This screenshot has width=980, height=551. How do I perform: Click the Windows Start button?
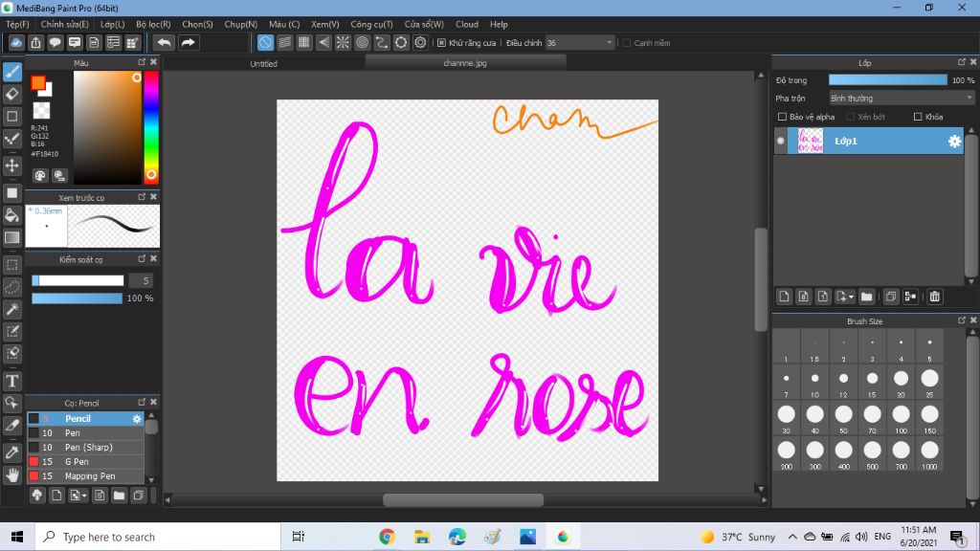coord(17,537)
